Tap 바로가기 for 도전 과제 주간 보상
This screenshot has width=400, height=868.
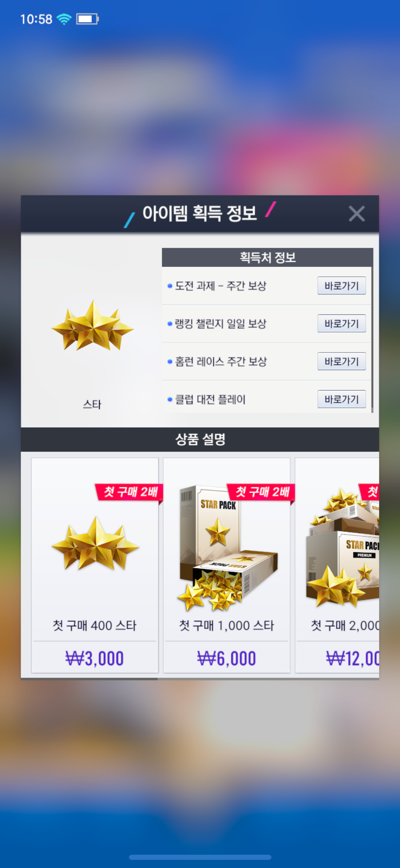(x=342, y=286)
